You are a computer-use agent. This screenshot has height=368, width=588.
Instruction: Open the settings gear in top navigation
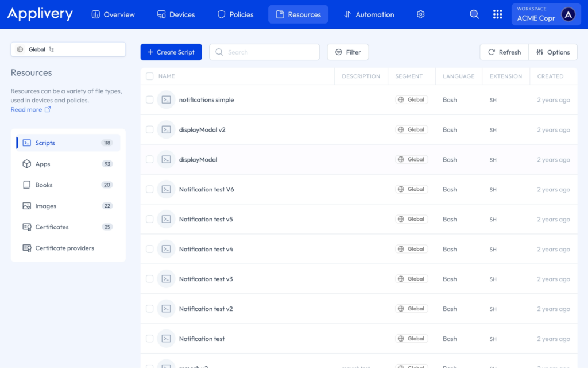click(x=420, y=14)
